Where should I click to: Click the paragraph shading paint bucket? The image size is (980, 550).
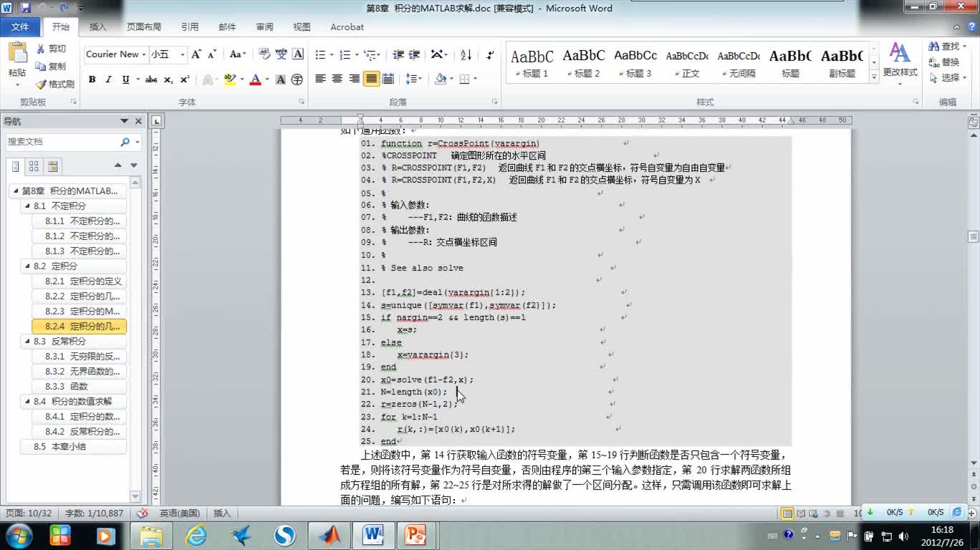click(x=440, y=79)
